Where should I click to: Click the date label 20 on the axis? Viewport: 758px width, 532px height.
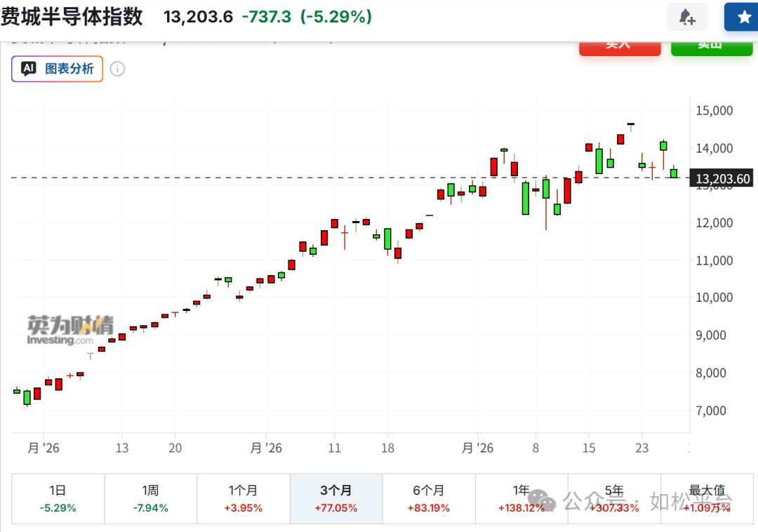coord(175,448)
